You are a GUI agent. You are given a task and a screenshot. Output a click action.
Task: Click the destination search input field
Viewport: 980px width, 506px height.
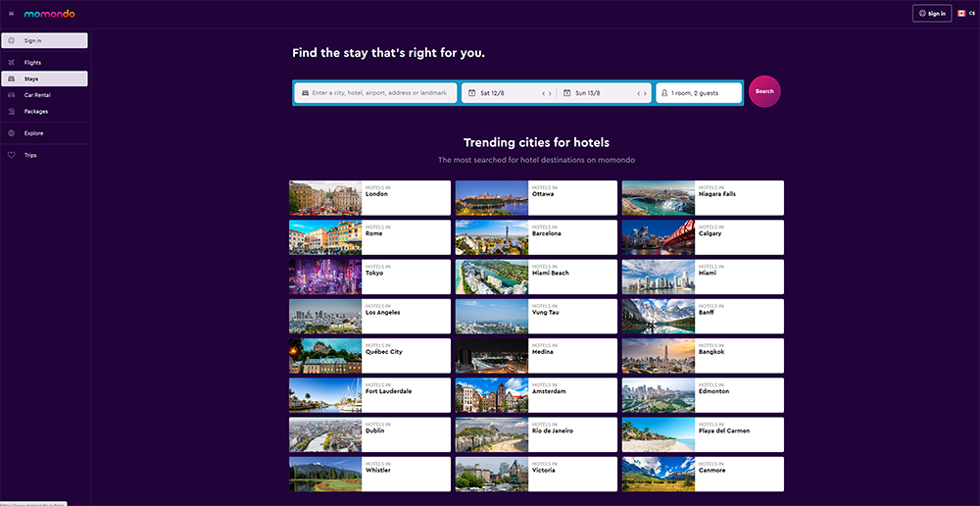[377, 93]
